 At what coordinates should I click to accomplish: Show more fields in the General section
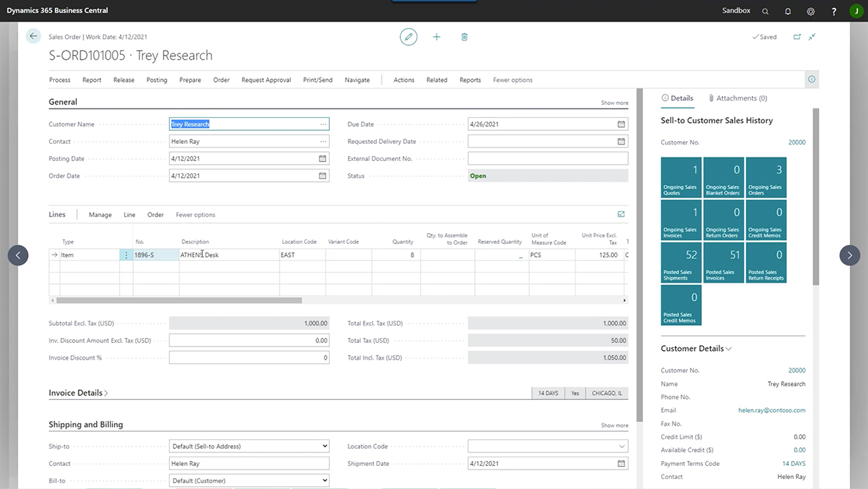pos(614,103)
